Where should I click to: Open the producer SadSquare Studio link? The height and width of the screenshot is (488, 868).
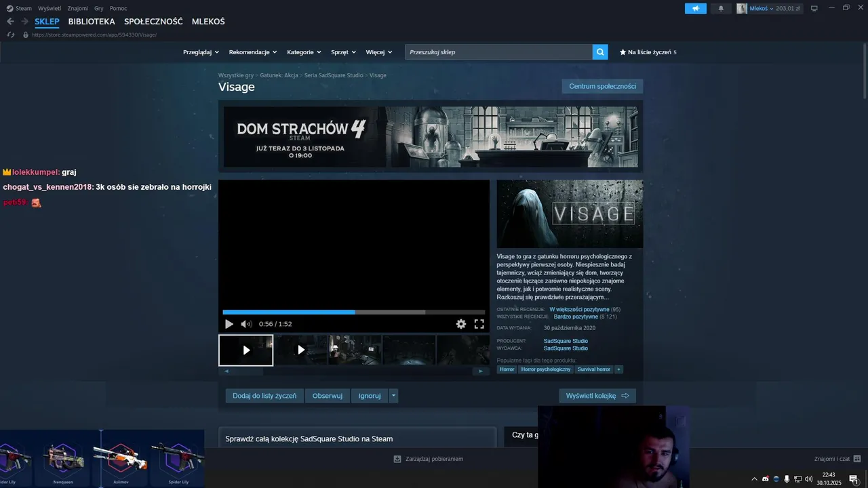point(566,341)
